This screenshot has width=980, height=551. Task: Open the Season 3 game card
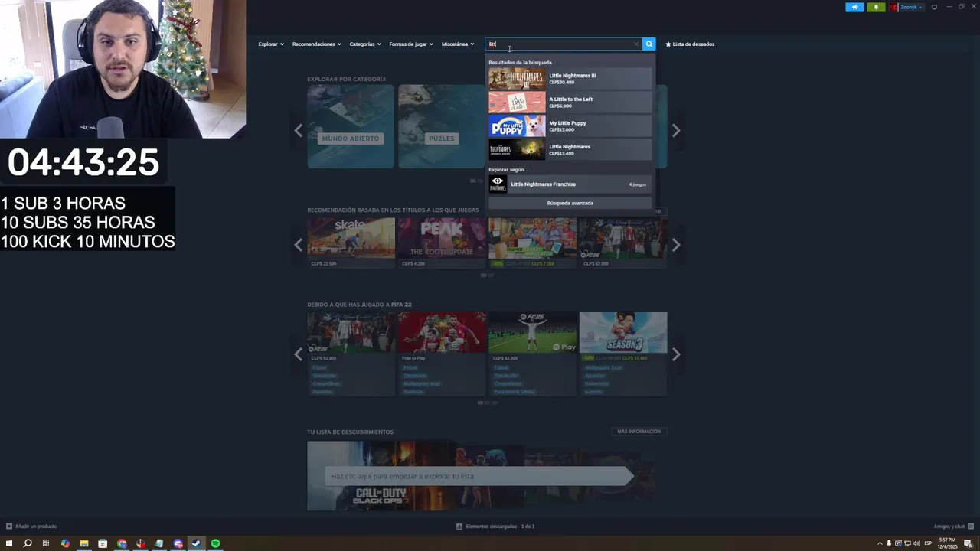623,354
